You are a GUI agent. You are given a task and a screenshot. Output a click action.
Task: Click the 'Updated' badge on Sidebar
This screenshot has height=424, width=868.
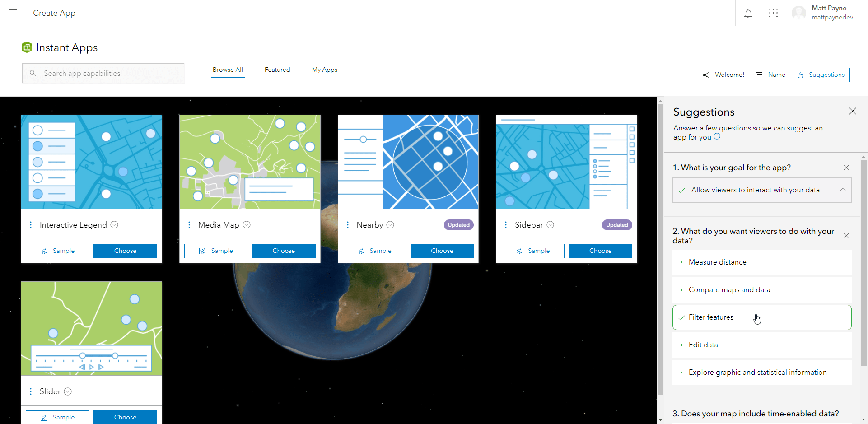(x=617, y=225)
